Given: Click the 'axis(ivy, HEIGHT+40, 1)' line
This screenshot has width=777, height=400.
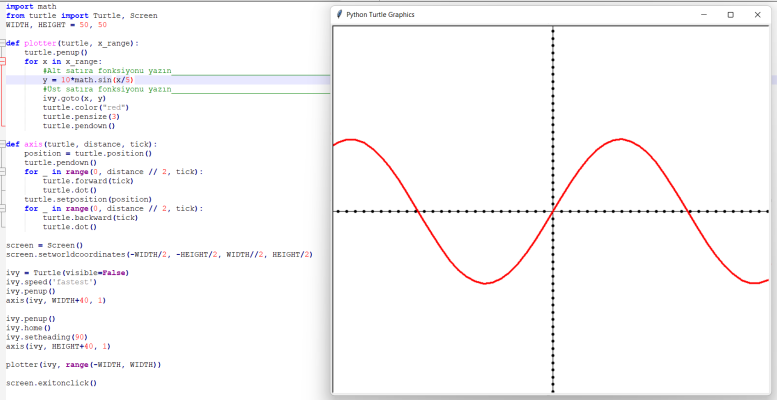Looking at the screenshot, I should click(x=58, y=346).
